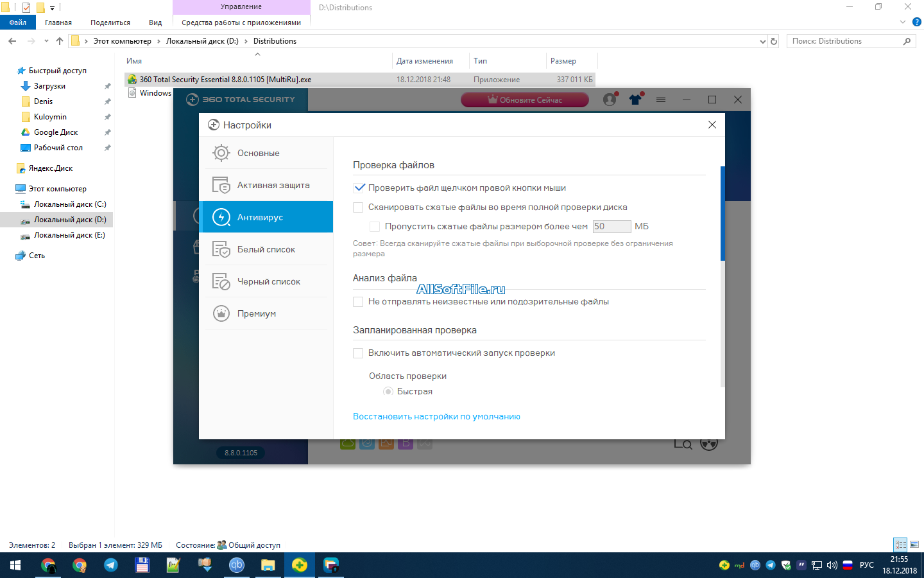The height and width of the screenshot is (578, 924).
Task: Open Загрузки folder in navigation pane
Action: pyautogui.click(x=49, y=86)
